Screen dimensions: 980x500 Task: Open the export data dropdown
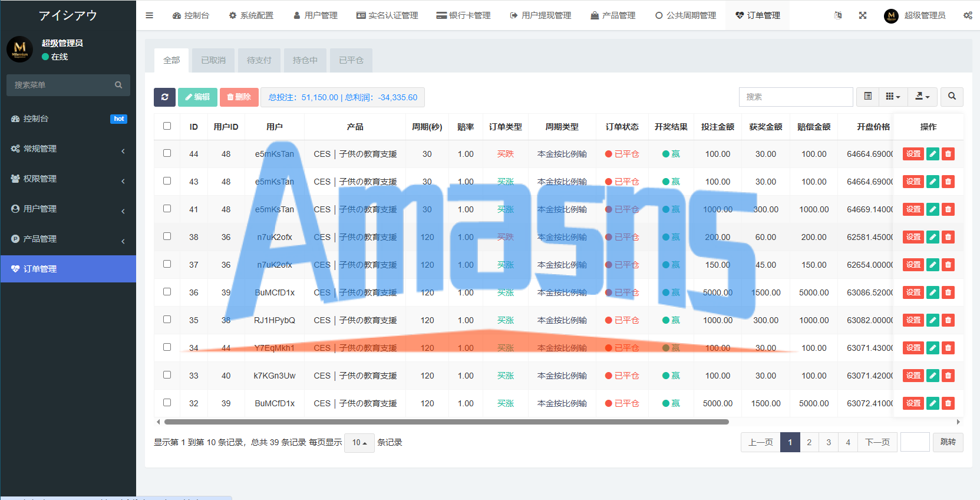click(x=922, y=97)
